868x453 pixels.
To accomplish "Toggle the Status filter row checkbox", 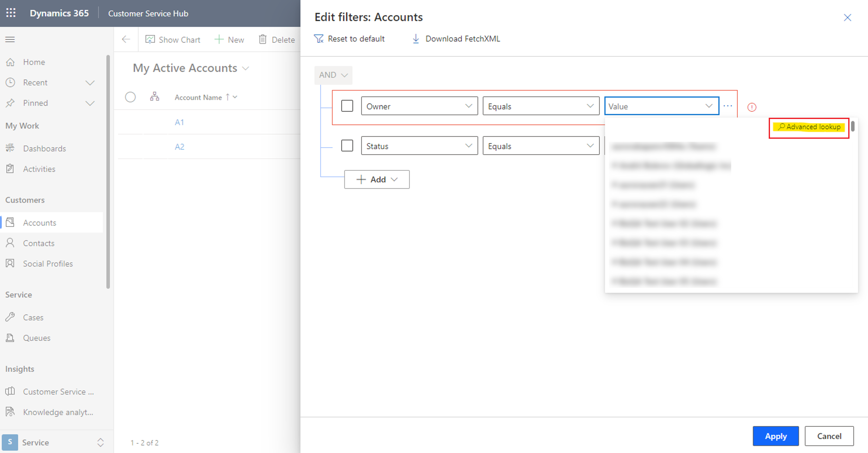I will (x=347, y=146).
